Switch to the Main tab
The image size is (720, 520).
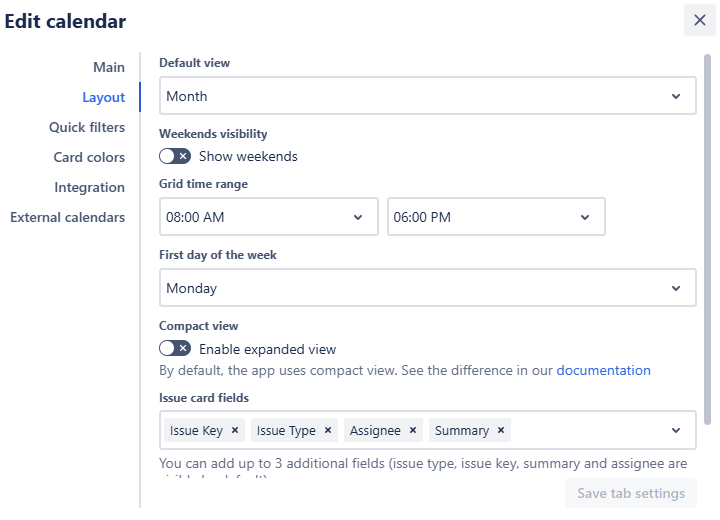pyautogui.click(x=109, y=67)
